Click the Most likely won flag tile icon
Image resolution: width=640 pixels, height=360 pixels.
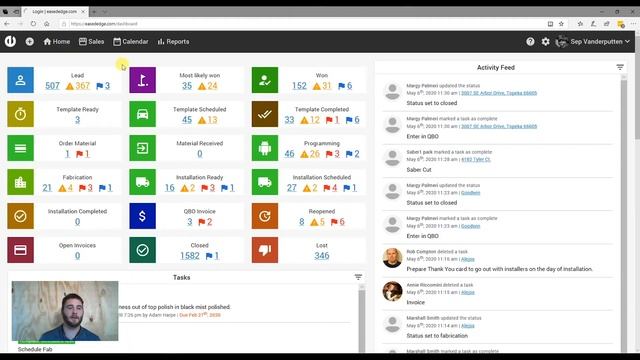(x=142, y=80)
